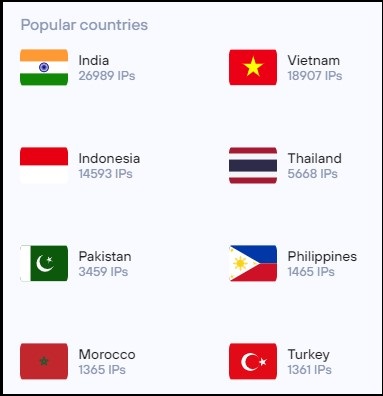Click the Morocco country name
Screen dimensions: 383x396
tap(107, 354)
